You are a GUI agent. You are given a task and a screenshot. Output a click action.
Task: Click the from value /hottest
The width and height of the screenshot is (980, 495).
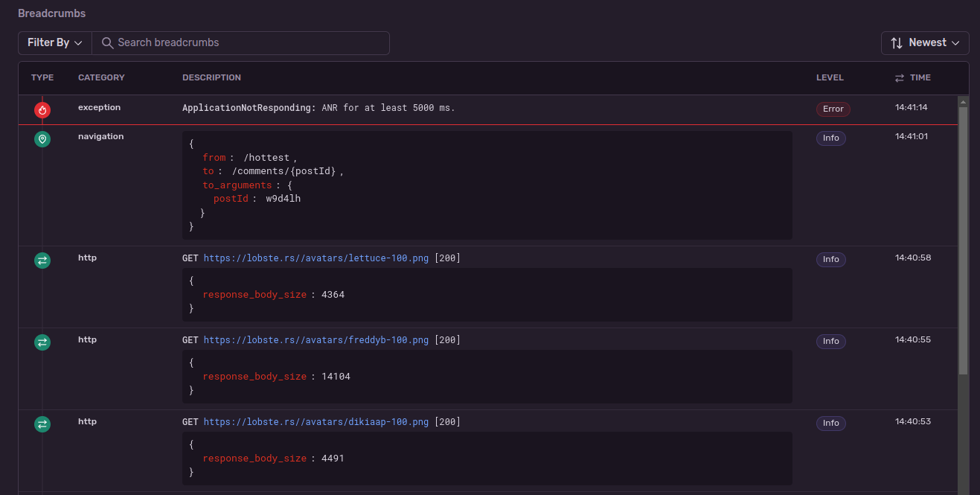point(266,157)
